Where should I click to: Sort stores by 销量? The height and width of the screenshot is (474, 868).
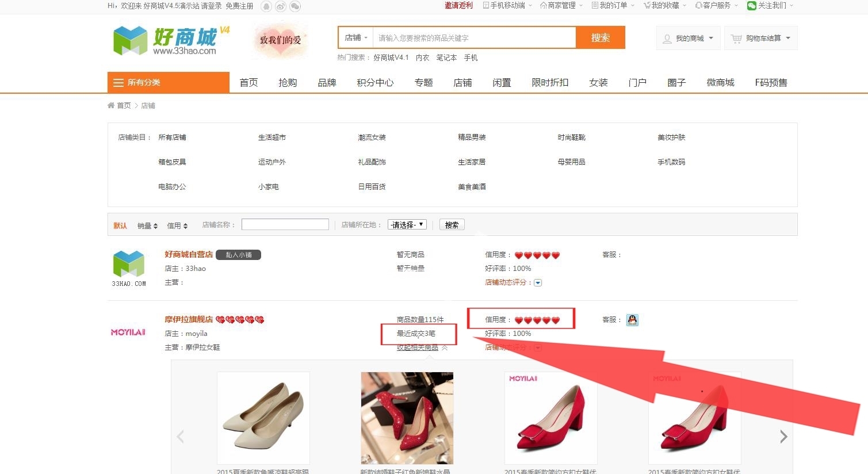tap(147, 226)
